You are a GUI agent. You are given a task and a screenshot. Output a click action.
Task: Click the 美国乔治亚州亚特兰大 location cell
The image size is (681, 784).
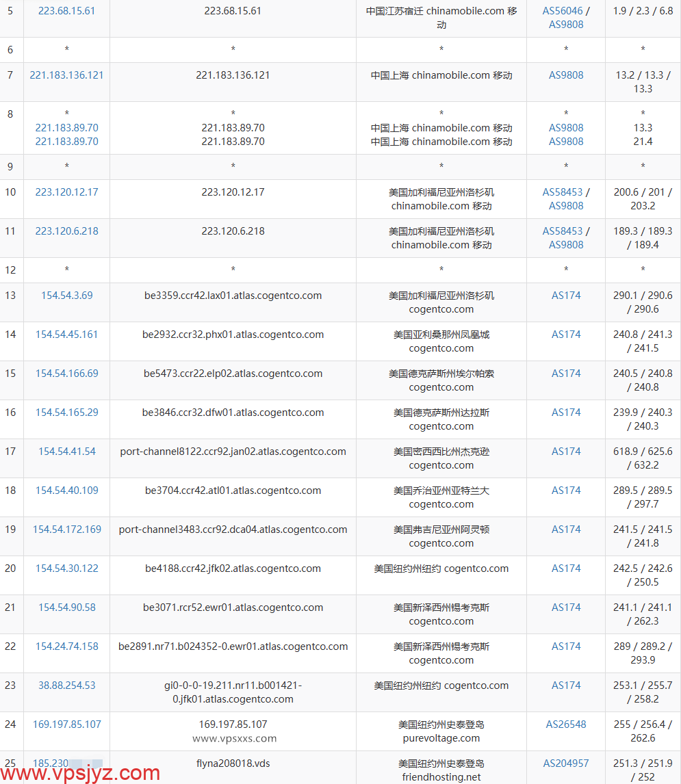(x=441, y=497)
